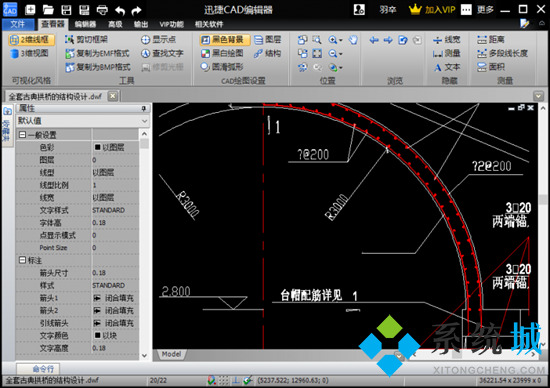Toggle 黑白绘图 black and white drawing
Screen dimensions: 550x388
[222, 53]
